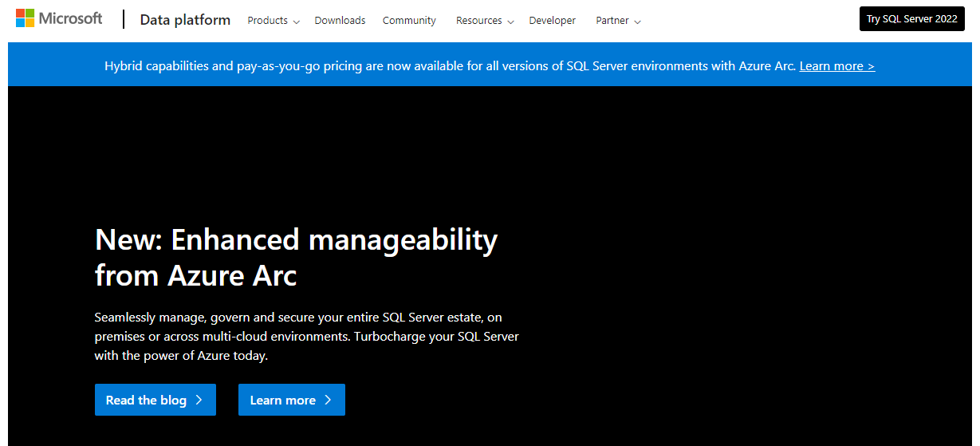The image size is (980, 446).
Task: Expand the Resources dropdown menu
Action: pyautogui.click(x=485, y=21)
